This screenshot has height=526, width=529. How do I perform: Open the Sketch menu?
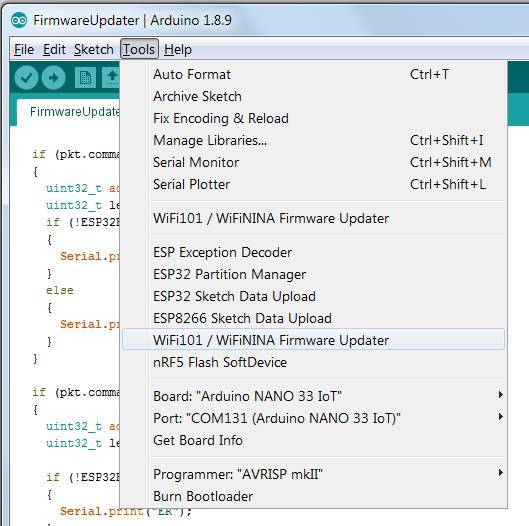(x=94, y=50)
